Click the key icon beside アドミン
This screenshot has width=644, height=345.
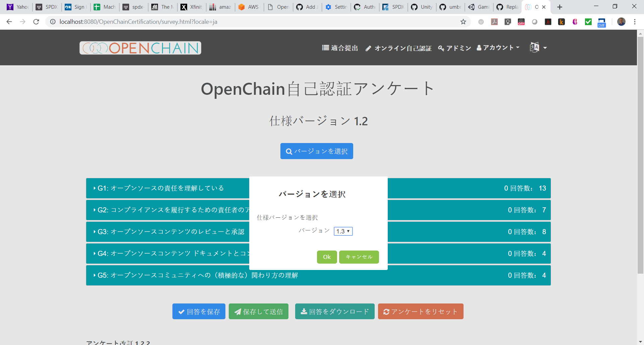441,48
